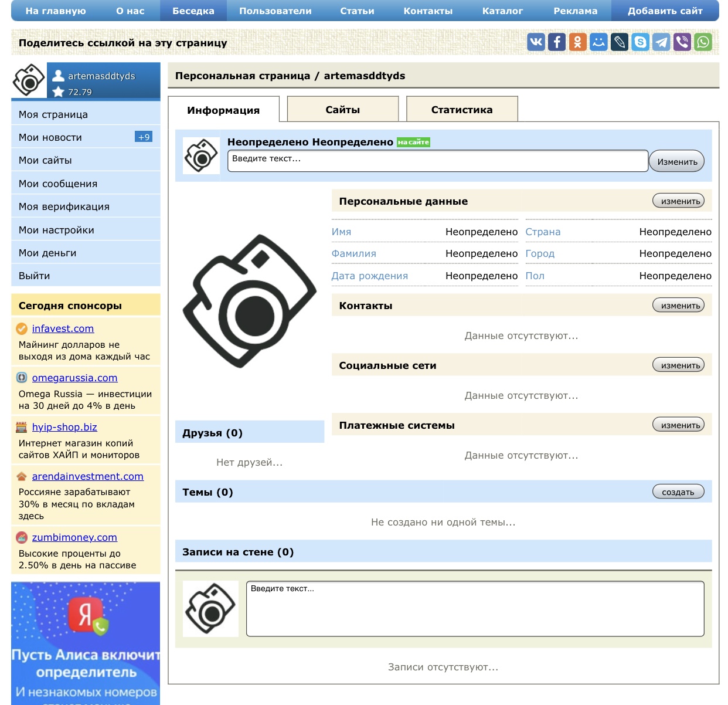Open Мои сообщения in sidebar
Viewport: 728px width, 705px height.
point(58,184)
